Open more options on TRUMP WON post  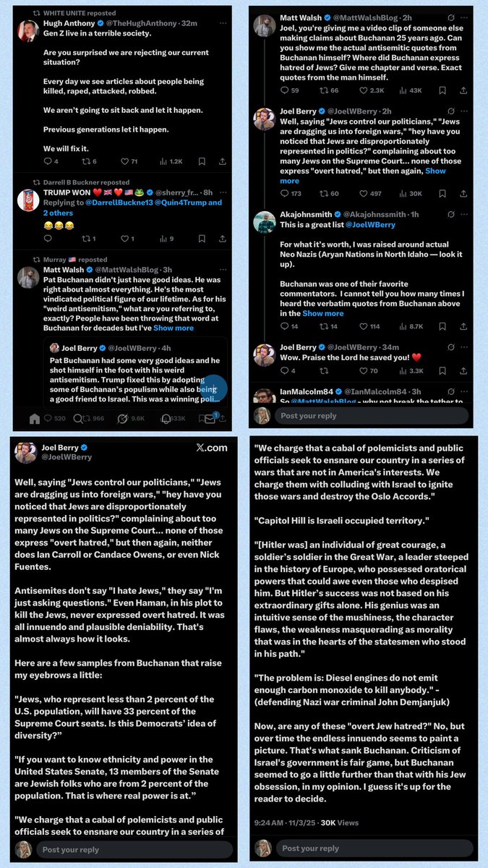click(222, 193)
